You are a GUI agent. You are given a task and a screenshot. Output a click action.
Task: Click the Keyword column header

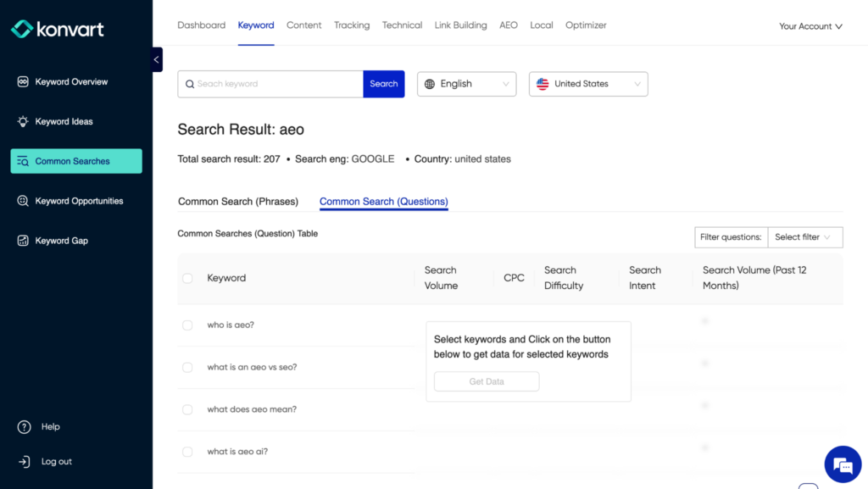coord(226,278)
